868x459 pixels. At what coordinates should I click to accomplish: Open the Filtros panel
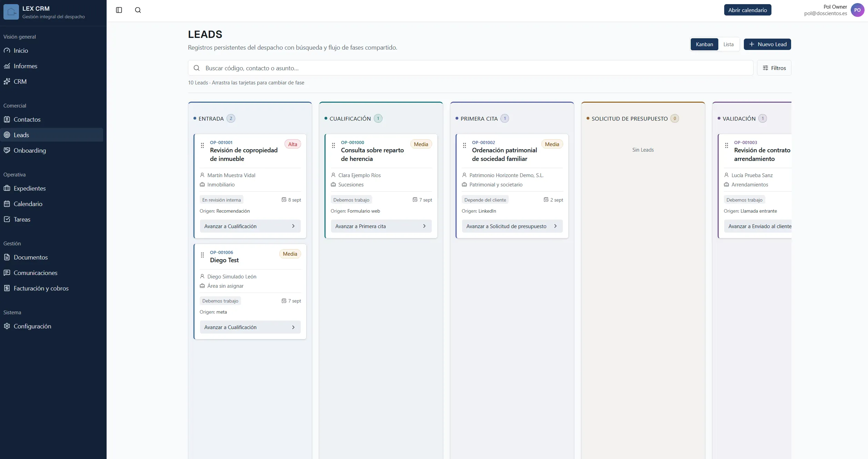tap(774, 68)
